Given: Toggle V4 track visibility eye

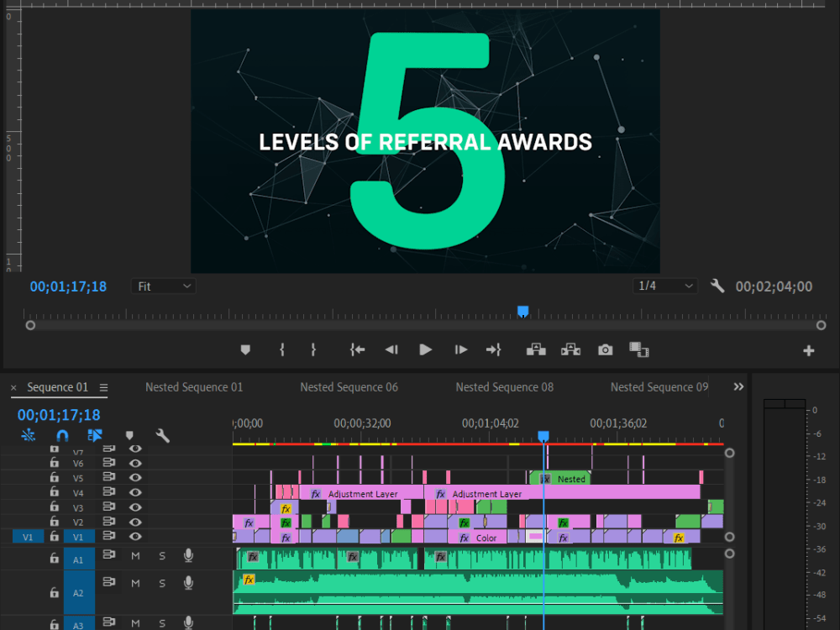Looking at the screenshot, I should click(135, 491).
